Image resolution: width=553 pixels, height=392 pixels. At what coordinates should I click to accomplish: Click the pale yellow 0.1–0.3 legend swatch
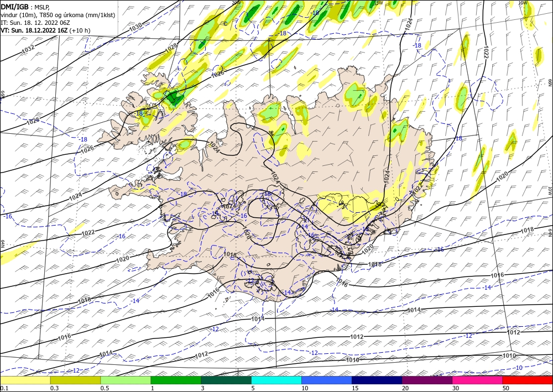click(x=25, y=380)
